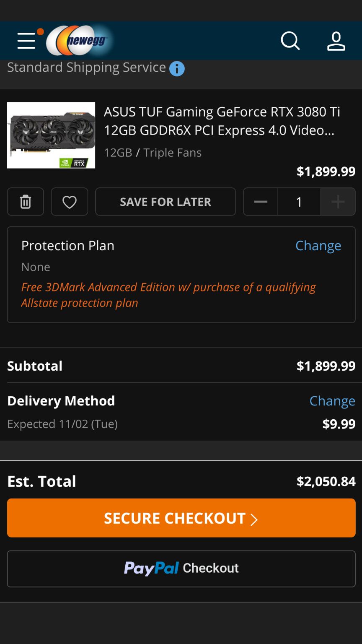This screenshot has height=644, width=362.
Task: Open the hamburger navigation menu
Action: 26,41
